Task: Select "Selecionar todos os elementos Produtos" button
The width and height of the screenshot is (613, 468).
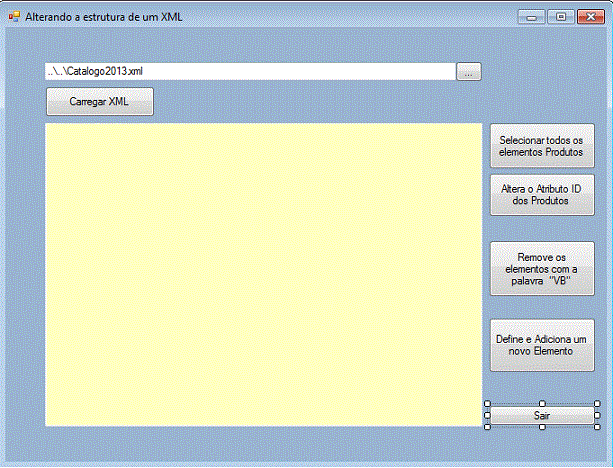Action: [x=542, y=146]
